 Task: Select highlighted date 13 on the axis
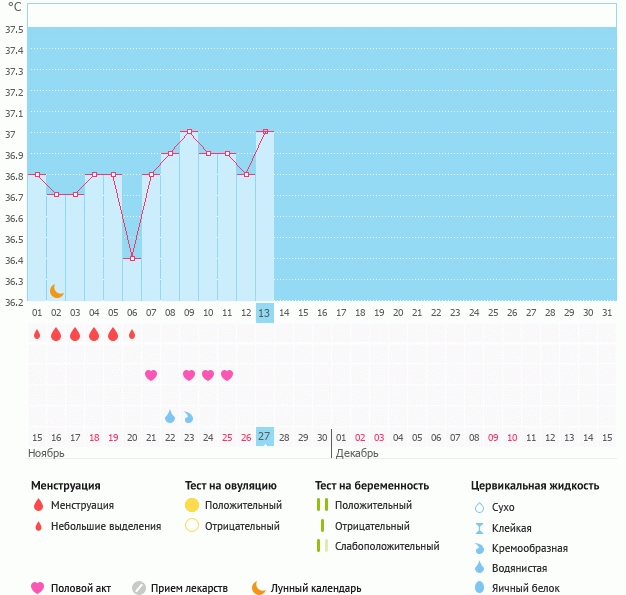[x=264, y=312]
